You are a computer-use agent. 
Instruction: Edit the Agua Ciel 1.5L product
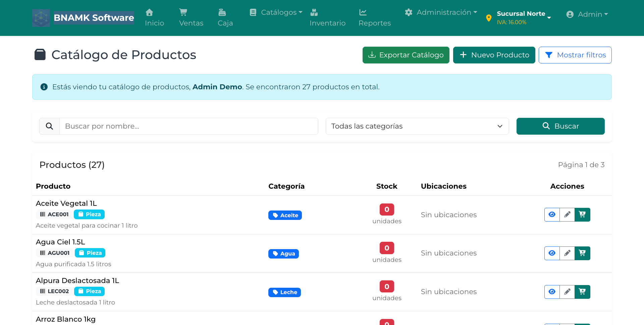567,253
